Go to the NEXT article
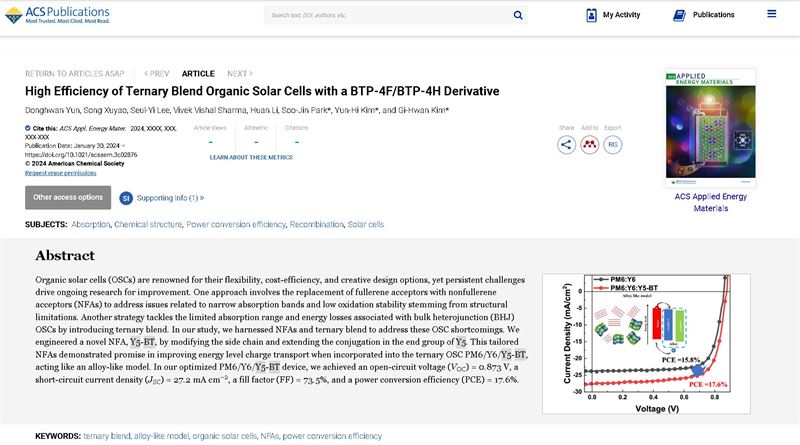This screenshot has height=445, width=800. 238,73
